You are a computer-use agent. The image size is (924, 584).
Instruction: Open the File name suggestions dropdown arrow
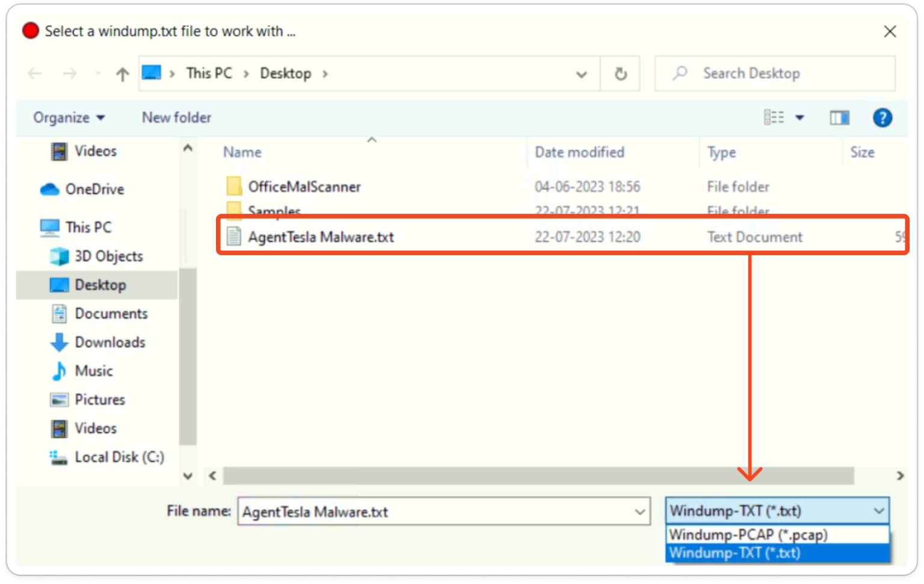[639, 512]
